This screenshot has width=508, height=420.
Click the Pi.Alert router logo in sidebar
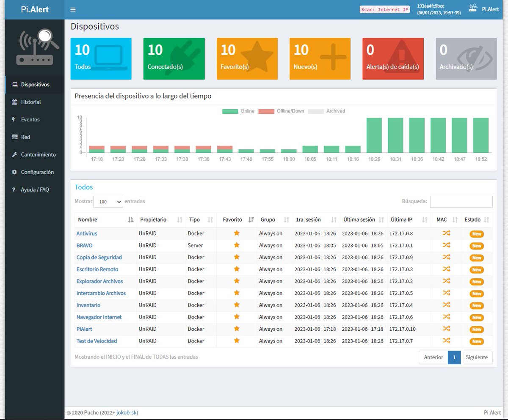point(34,47)
